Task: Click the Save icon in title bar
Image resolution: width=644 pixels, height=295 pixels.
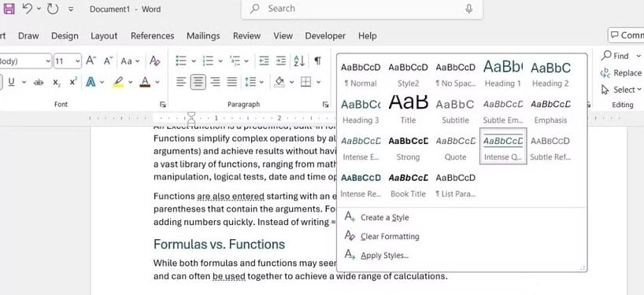Action: 9,9
